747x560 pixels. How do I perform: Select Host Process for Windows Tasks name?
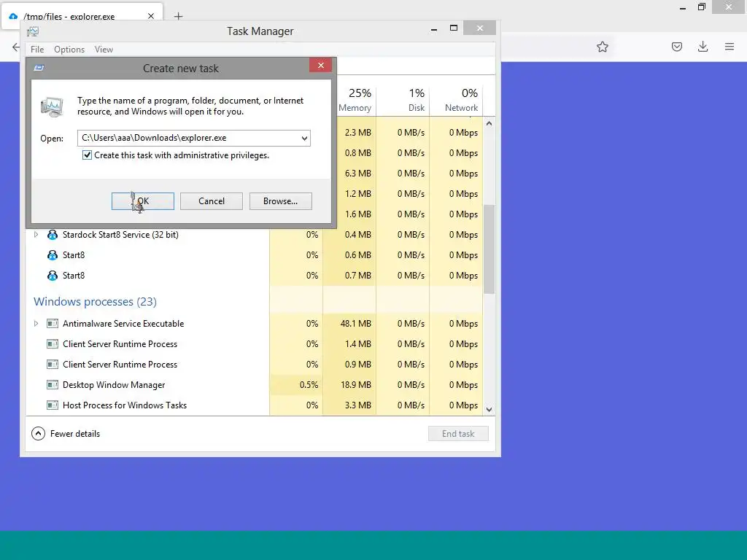[x=125, y=405]
